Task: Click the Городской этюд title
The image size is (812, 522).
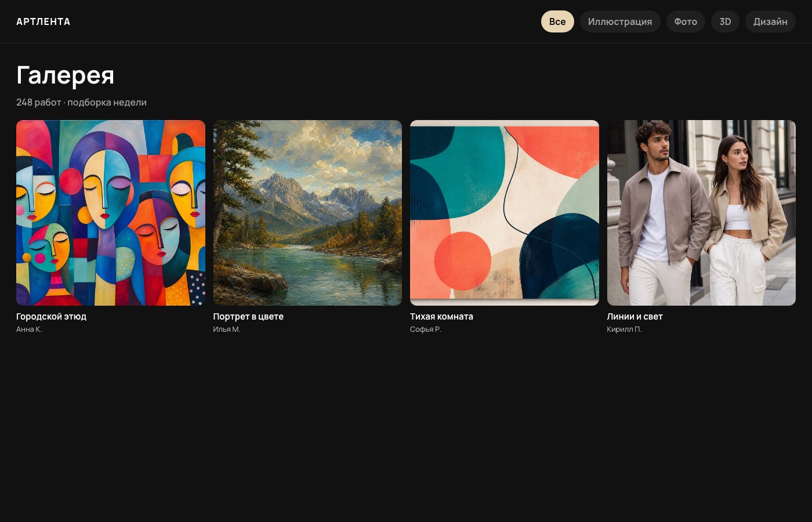Action: pyautogui.click(x=51, y=317)
